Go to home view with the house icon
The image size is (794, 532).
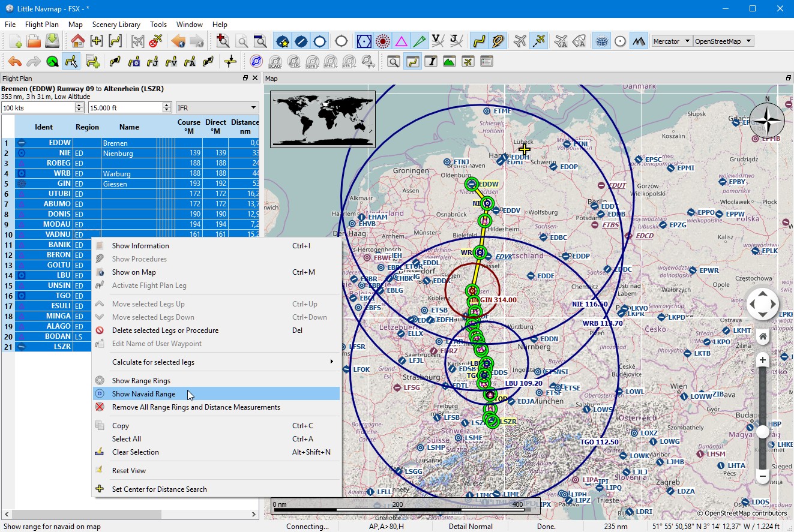(x=77, y=41)
